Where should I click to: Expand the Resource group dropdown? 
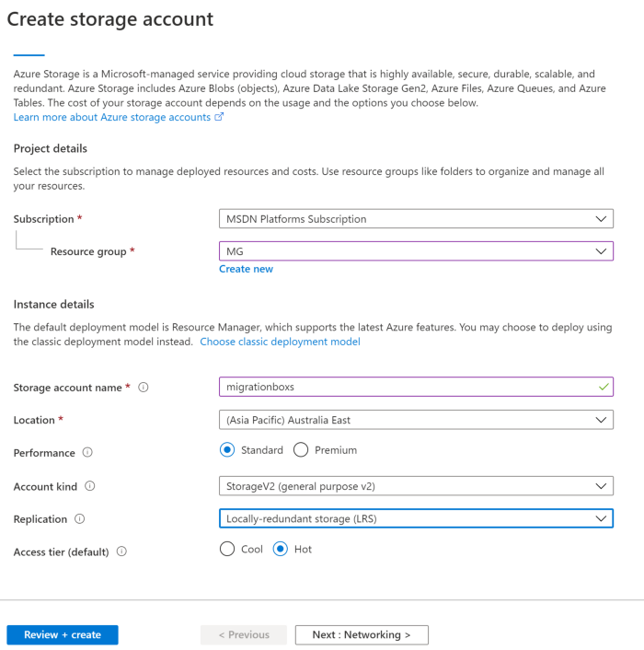point(416,251)
